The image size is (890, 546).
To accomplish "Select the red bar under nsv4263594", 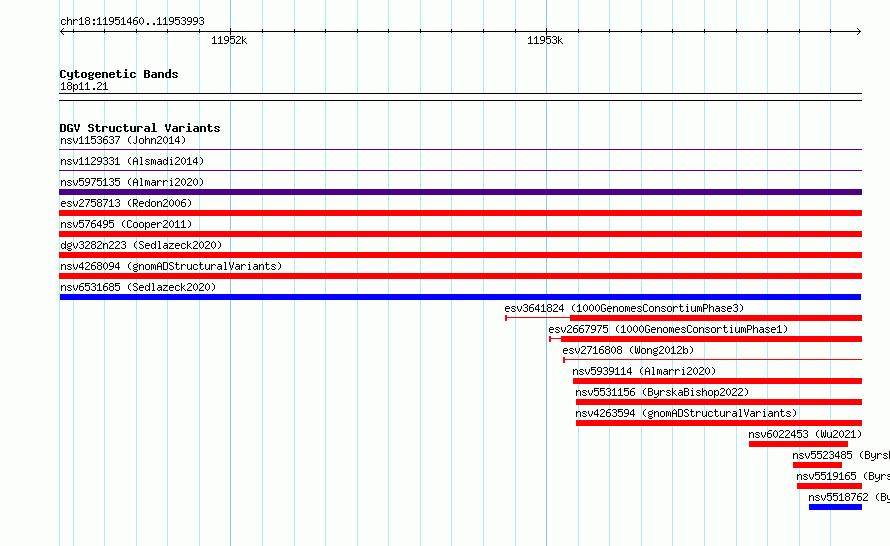I will (719, 423).
